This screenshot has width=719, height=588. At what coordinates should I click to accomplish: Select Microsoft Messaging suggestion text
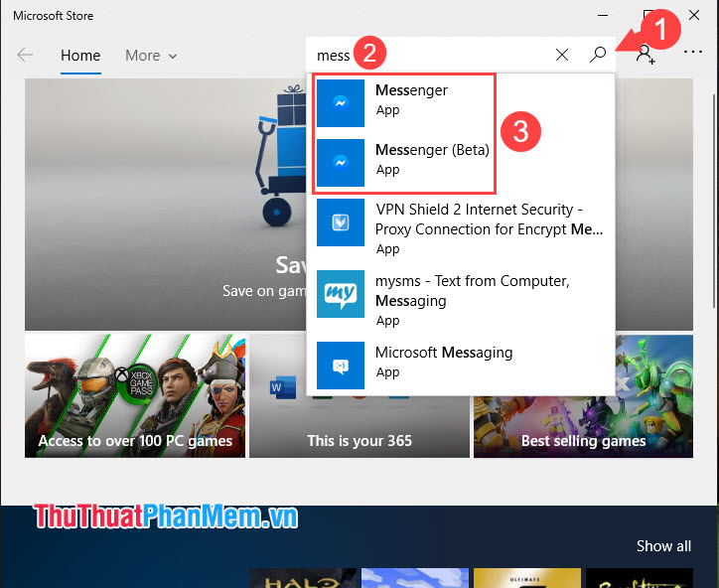pos(444,353)
